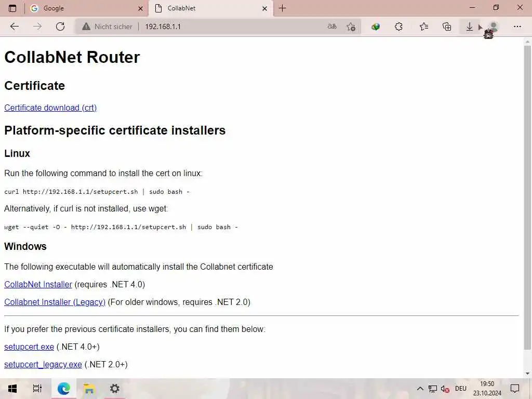The width and height of the screenshot is (532, 399).
Task: Close the Google tab
Action: (x=140, y=8)
